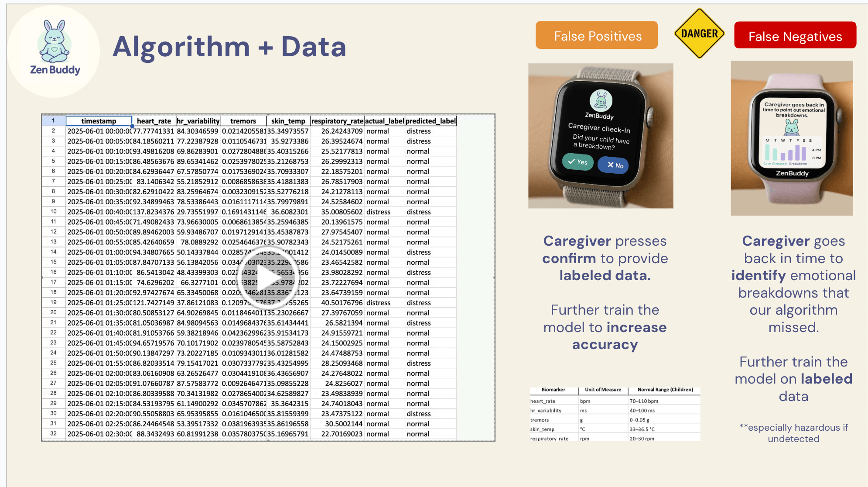Select row number 10 header

tap(53, 212)
